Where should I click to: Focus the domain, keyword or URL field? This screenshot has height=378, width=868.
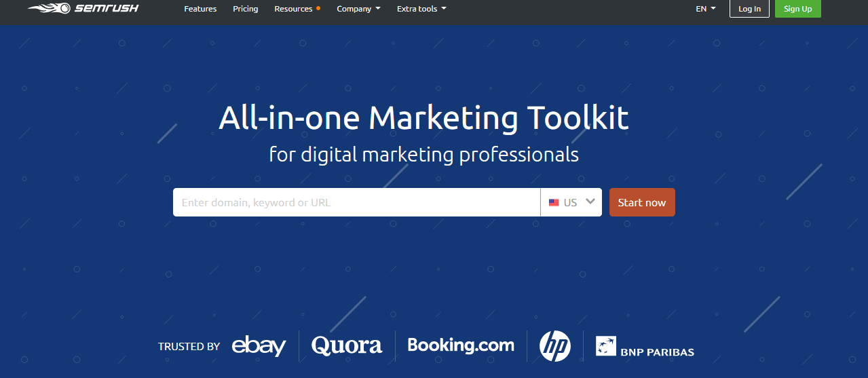(x=356, y=202)
